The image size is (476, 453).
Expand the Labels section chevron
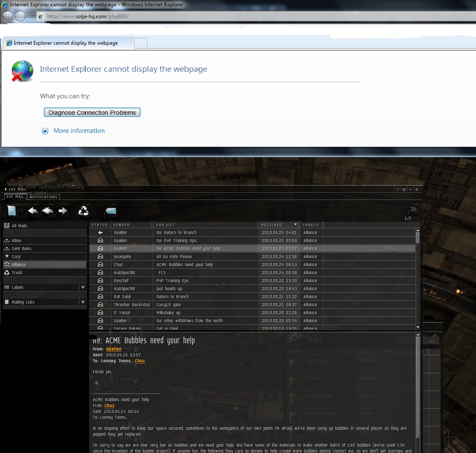[x=83, y=287]
